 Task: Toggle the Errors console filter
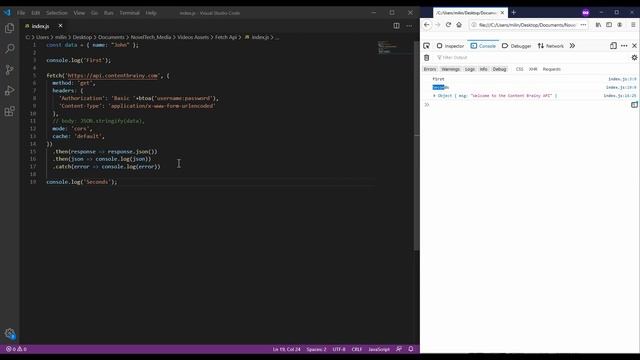[x=430, y=69]
